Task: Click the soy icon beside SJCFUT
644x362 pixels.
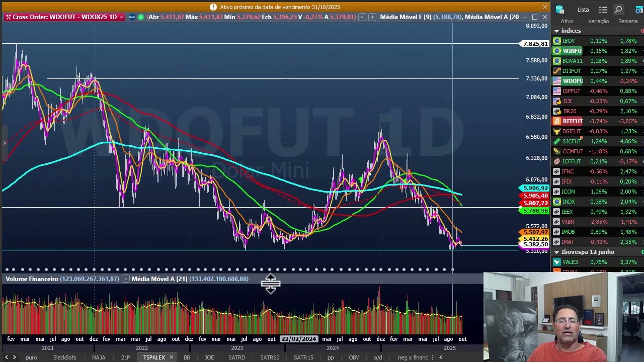Action: click(x=556, y=141)
